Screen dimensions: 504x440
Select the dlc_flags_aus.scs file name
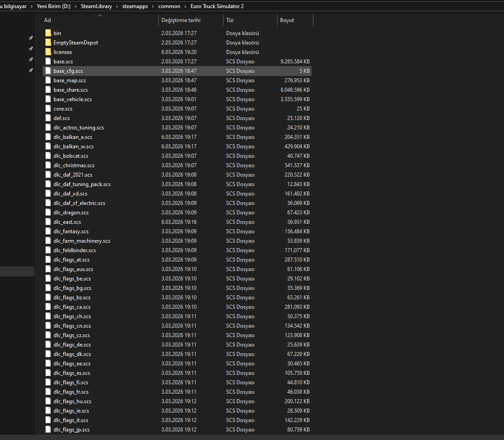pos(73,269)
